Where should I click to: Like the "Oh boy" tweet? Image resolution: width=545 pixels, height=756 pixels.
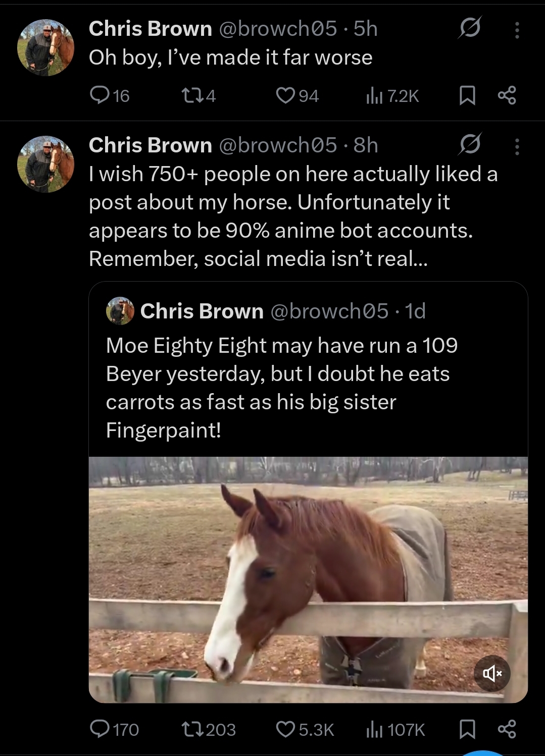pyautogui.click(x=285, y=95)
